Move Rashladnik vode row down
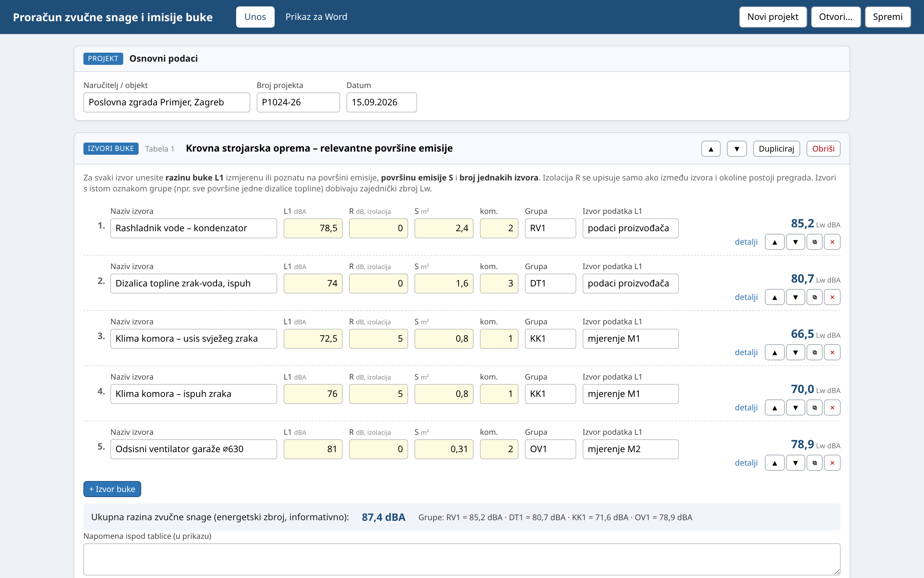 click(x=795, y=242)
